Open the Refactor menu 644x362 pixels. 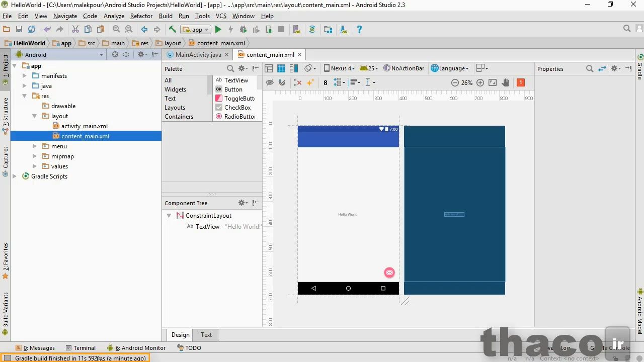[141, 16]
